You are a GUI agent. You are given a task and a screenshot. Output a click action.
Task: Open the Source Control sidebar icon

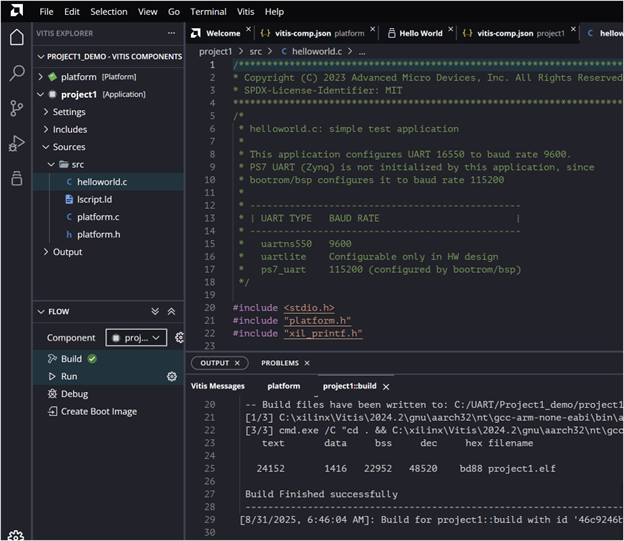(x=16, y=108)
